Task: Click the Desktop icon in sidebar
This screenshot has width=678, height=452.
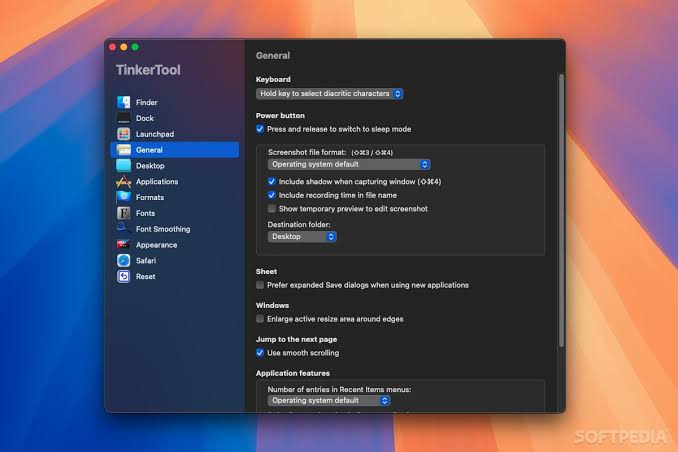Action: [124, 166]
